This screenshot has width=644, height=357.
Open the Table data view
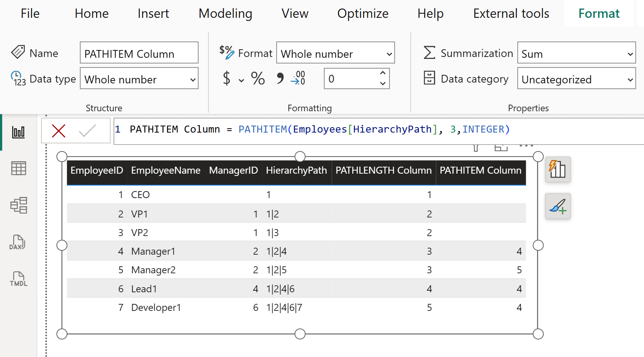pos(18,168)
